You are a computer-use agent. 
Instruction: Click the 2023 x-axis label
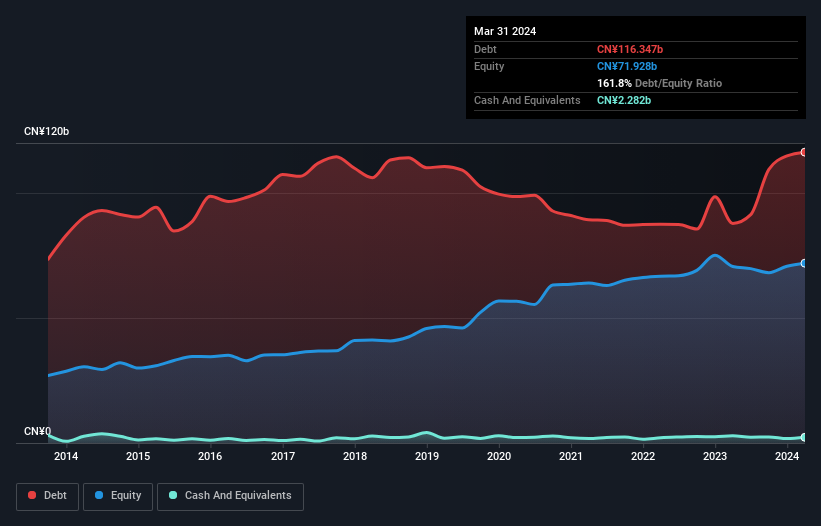point(715,456)
